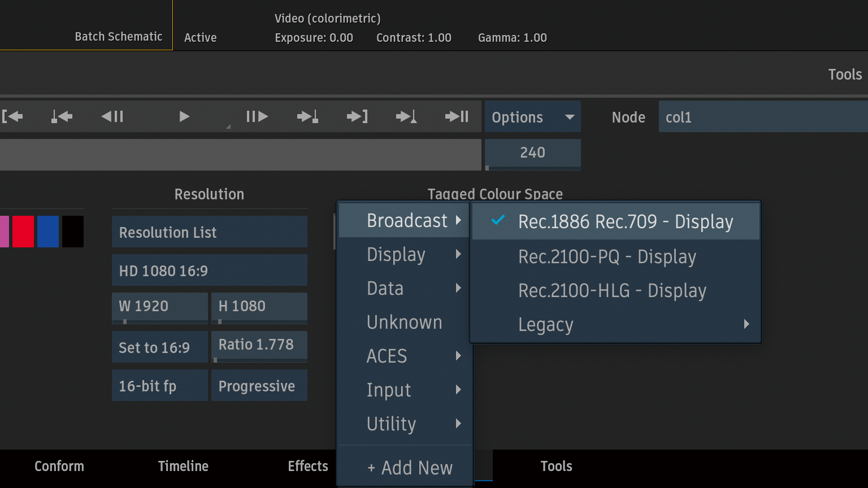Go to the start bracket position
Viewport: 868px width, 488px height.
pos(12,117)
